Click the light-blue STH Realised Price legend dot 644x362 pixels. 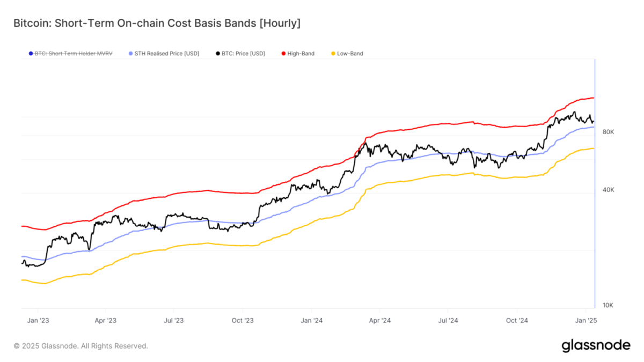(130, 54)
